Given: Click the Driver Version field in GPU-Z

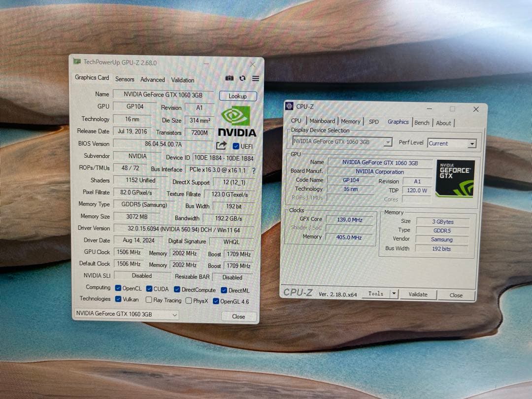Looking at the screenshot, I should [184, 230].
